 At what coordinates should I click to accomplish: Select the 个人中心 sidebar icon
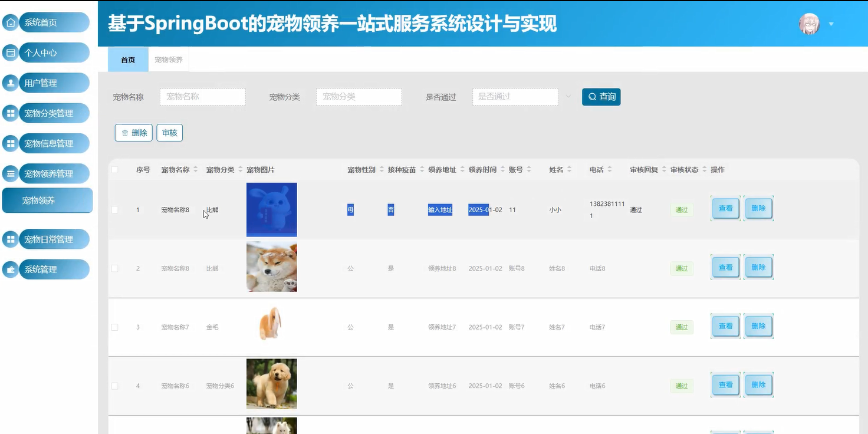tap(9, 52)
